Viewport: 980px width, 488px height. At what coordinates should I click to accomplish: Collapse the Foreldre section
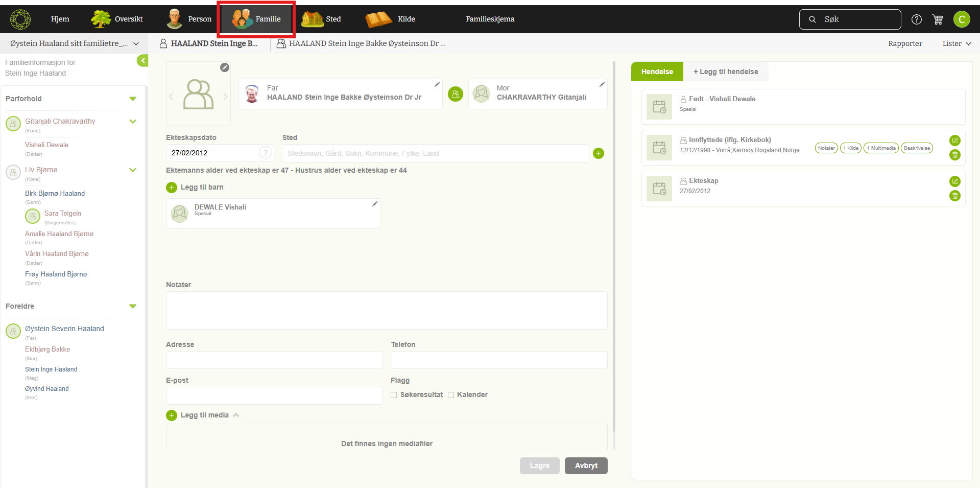click(x=133, y=306)
